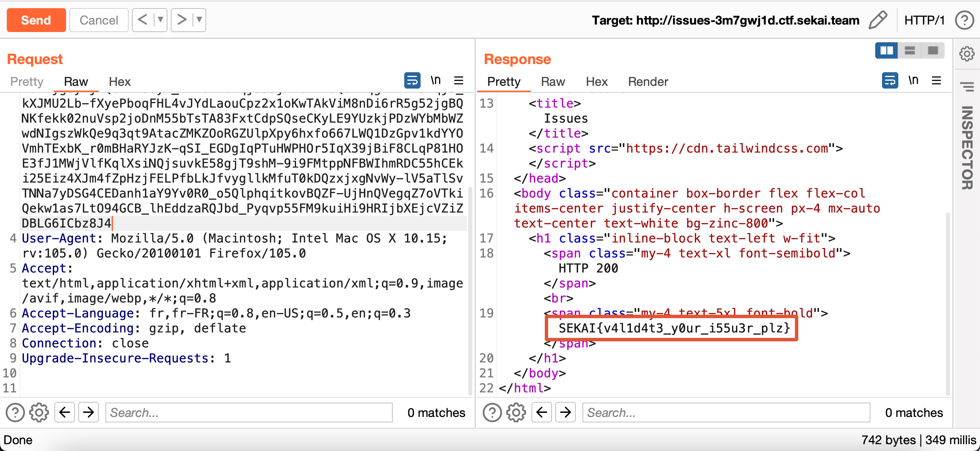Open Request search help icon

pyautogui.click(x=15, y=412)
